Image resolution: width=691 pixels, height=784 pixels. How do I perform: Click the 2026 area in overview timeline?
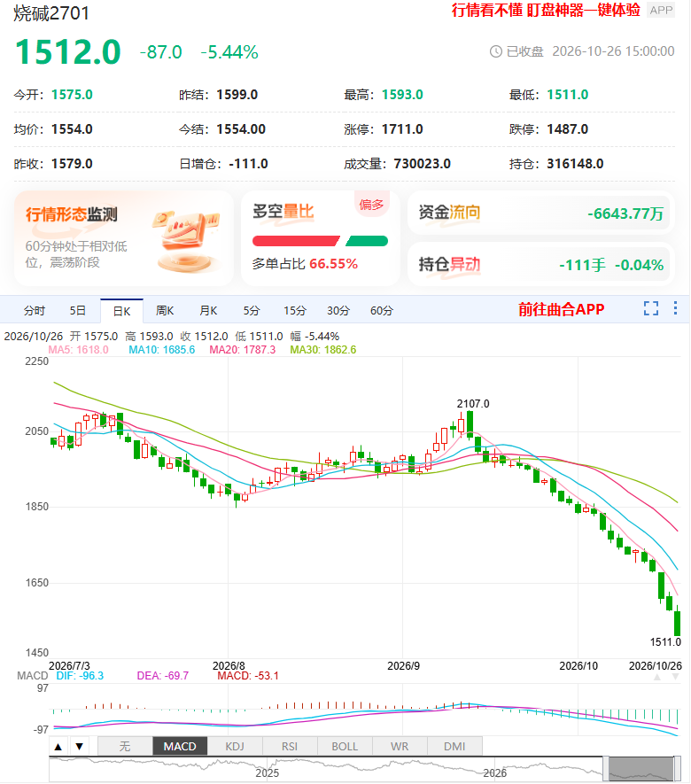pyautogui.click(x=494, y=773)
